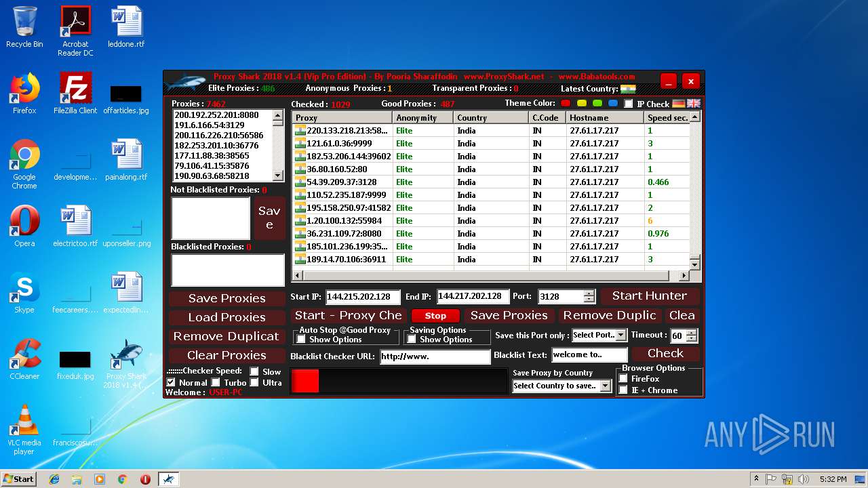
Task: Open Windows Media Player from the taskbar
Action: [x=100, y=479]
